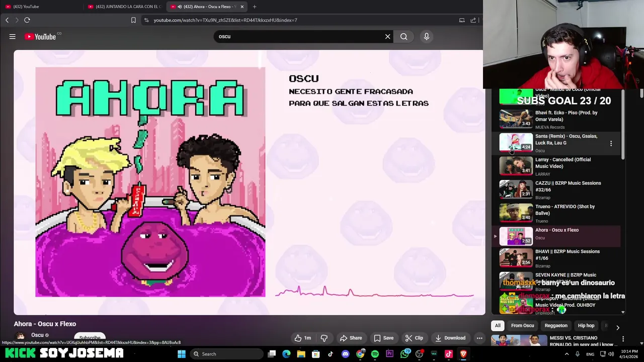The image size is (644, 362).
Task: Open options for Santa (Remix) playlist item
Action: click(611, 143)
